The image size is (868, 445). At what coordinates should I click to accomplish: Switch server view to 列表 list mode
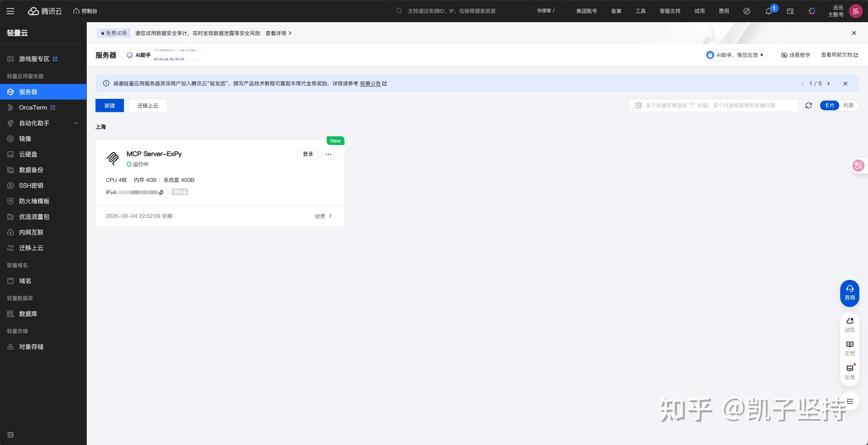coord(849,105)
